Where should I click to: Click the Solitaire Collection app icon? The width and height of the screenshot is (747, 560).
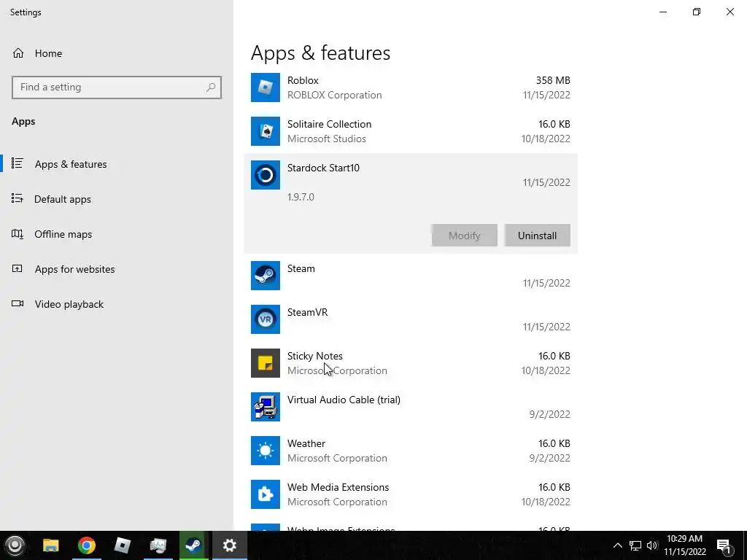[x=266, y=131]
